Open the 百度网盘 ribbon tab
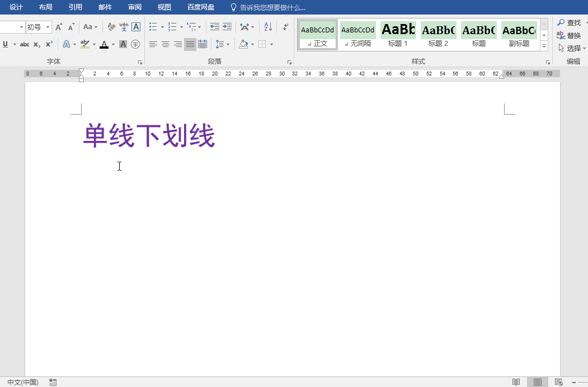This screenshot has height=387, width=588. tap(200, 7)
